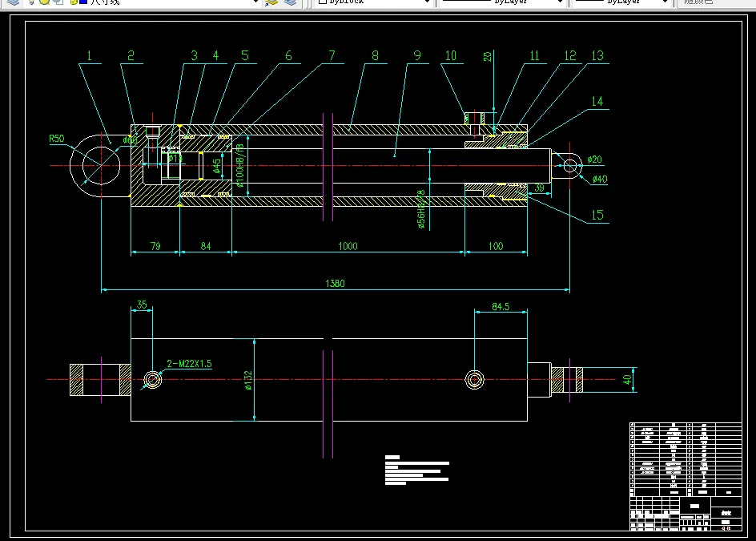Click the Layer Previous icon

tap(290, 2)
